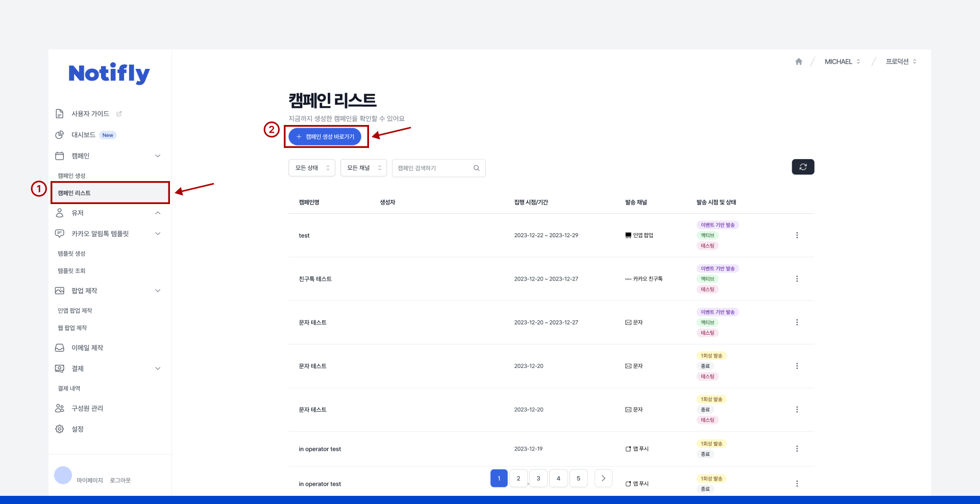Open the 모든 상태 status filter dropdown

click(311, 168)
